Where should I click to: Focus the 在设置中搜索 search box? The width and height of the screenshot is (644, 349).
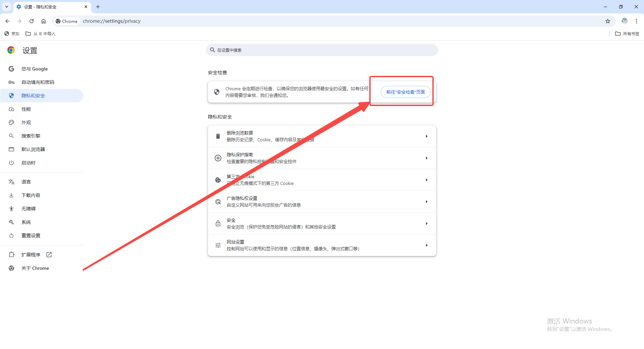pos(322,50)
